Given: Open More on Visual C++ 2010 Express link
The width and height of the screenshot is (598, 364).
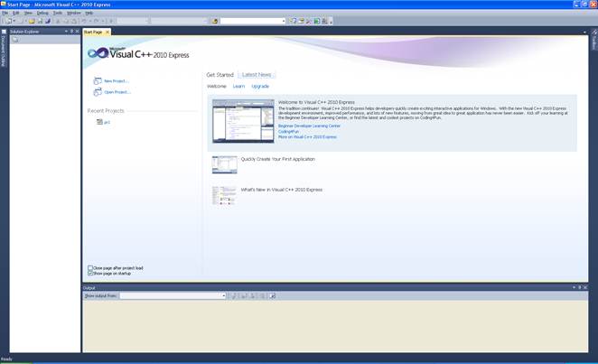Looking at the screenshot, I should coord(307,136).
